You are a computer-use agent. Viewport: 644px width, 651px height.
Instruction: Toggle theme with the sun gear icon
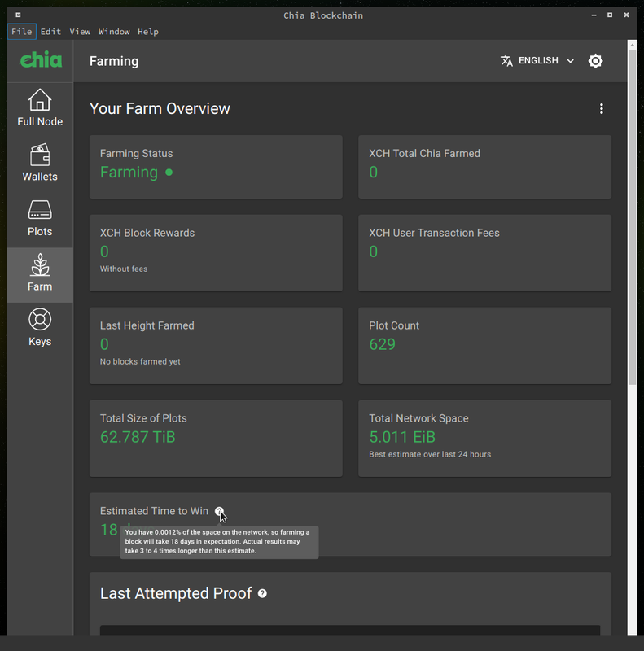click(595, 61)
